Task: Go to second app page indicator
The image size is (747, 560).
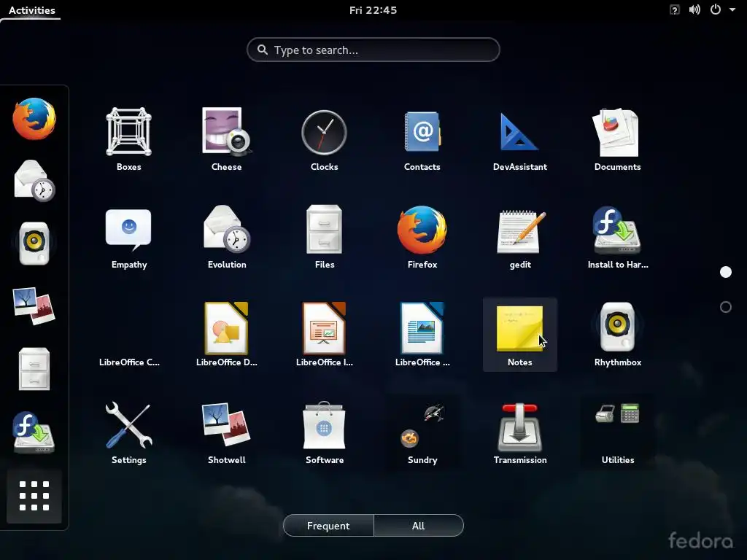Action: pyautogui.click(x=725, y=307)
